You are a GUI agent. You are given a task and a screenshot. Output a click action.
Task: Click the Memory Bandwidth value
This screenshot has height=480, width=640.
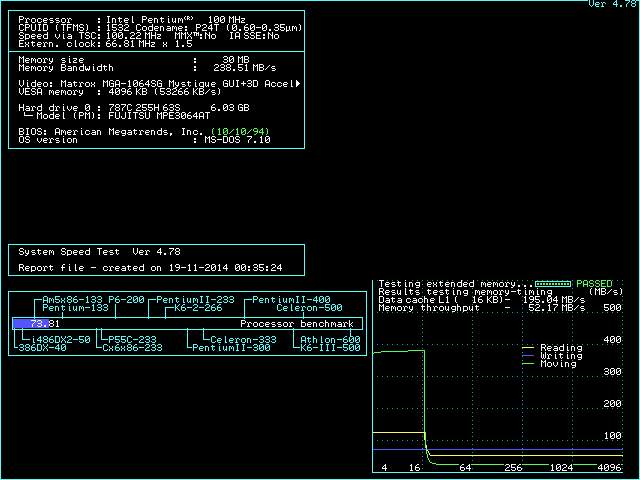click(x=245, y=68)
